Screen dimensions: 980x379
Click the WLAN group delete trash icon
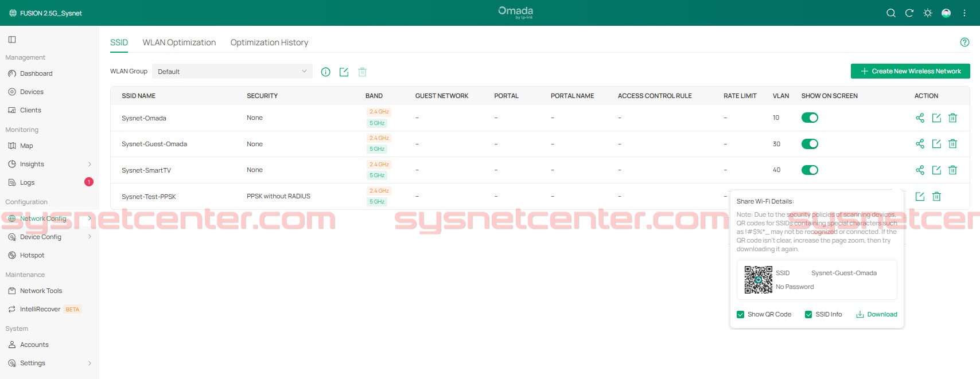(x=362, y=72)
